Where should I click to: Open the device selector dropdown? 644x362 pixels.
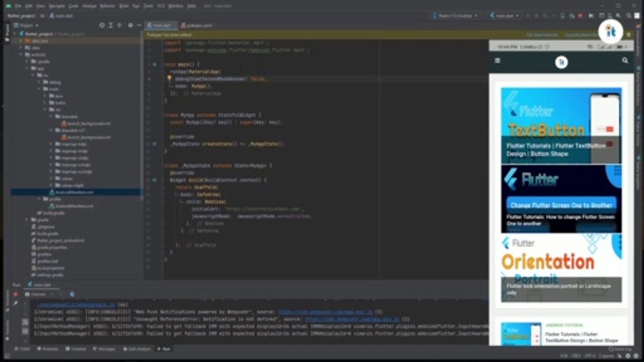[454, 16]
